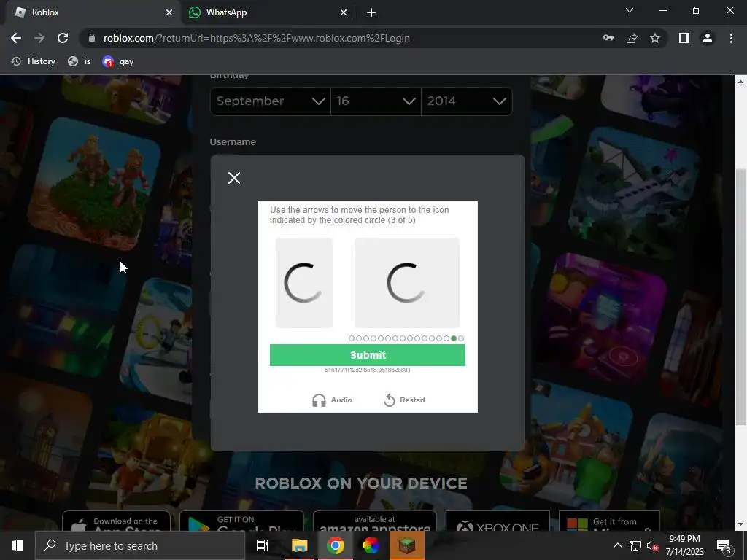Click the scrollbar up arrow
This screenshot has height=560, width=747.
coord(740,82)
